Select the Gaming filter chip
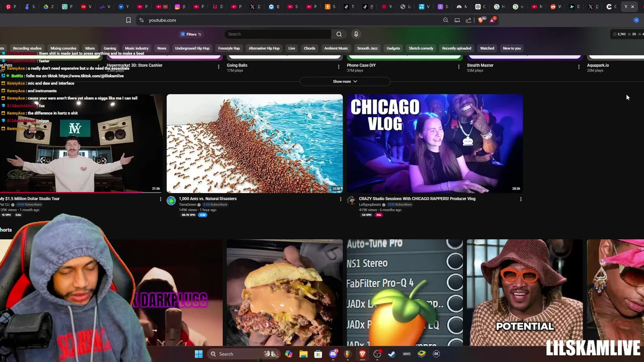The image size is (644, 362). [110, 48]
